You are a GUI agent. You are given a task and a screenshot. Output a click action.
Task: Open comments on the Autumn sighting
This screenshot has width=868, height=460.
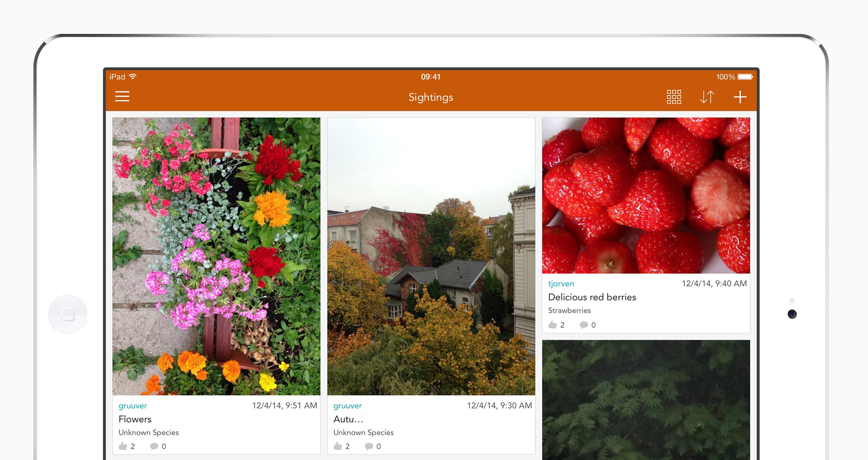tap(369, 446)
